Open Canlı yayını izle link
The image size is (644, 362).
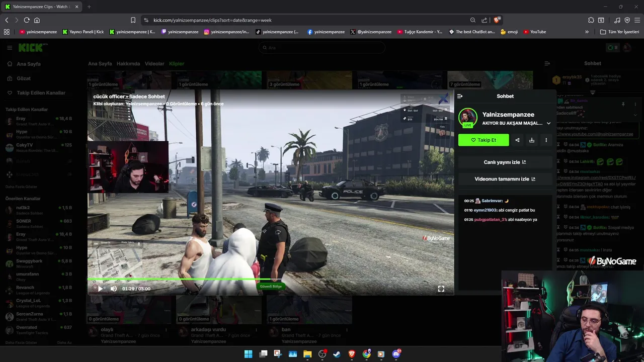tap(505, 162)
